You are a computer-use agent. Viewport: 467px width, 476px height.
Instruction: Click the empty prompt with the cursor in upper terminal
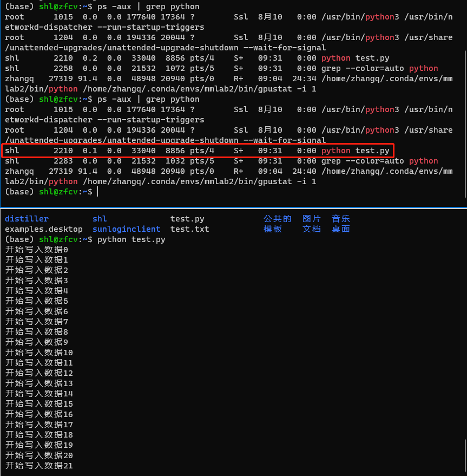click(x=51, y=192)
